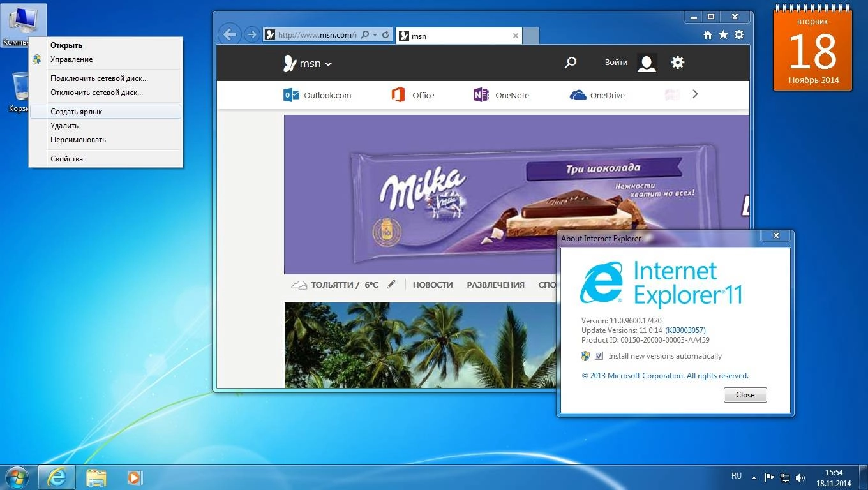This screenshot has height=490, width=868.
Task: Open a new blank tab
Action: coord(531,36)
